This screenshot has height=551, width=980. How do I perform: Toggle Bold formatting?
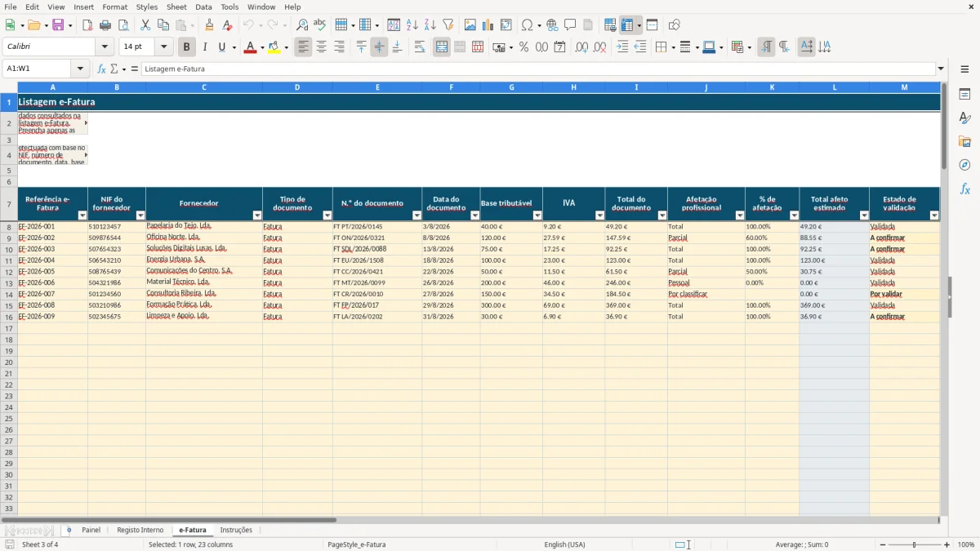point(187,47)
